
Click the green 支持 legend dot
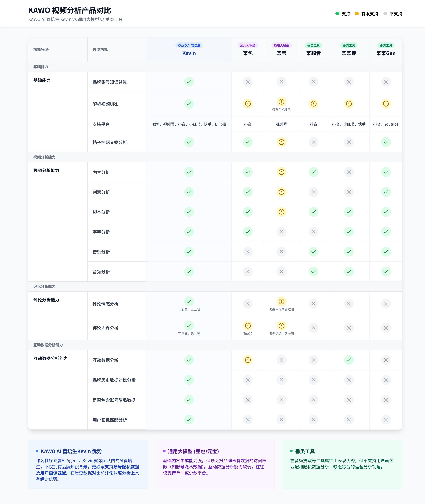(337, 14)
